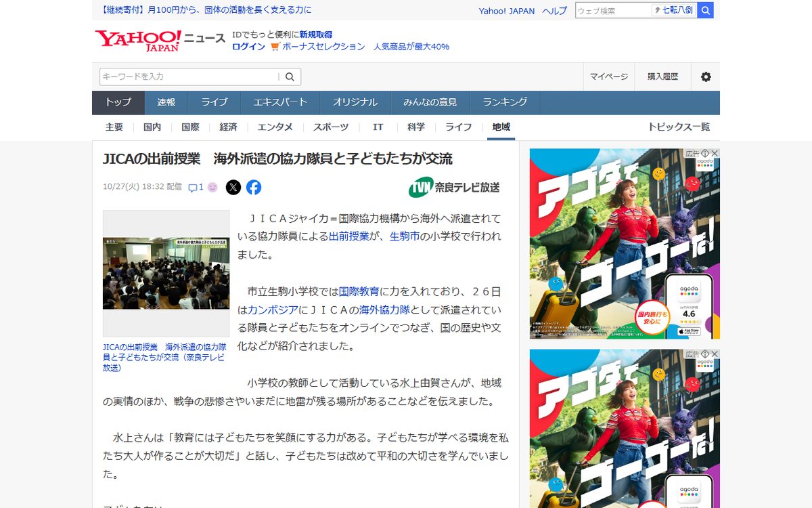Click the article headline JICAの出前授業

pyautogui.click(x=277, y=158)
